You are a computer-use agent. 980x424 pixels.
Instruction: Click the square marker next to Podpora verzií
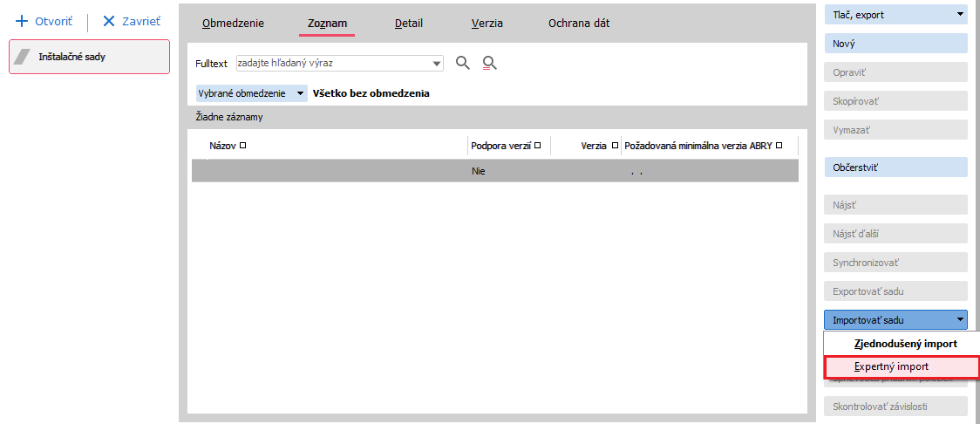[538, 146]
